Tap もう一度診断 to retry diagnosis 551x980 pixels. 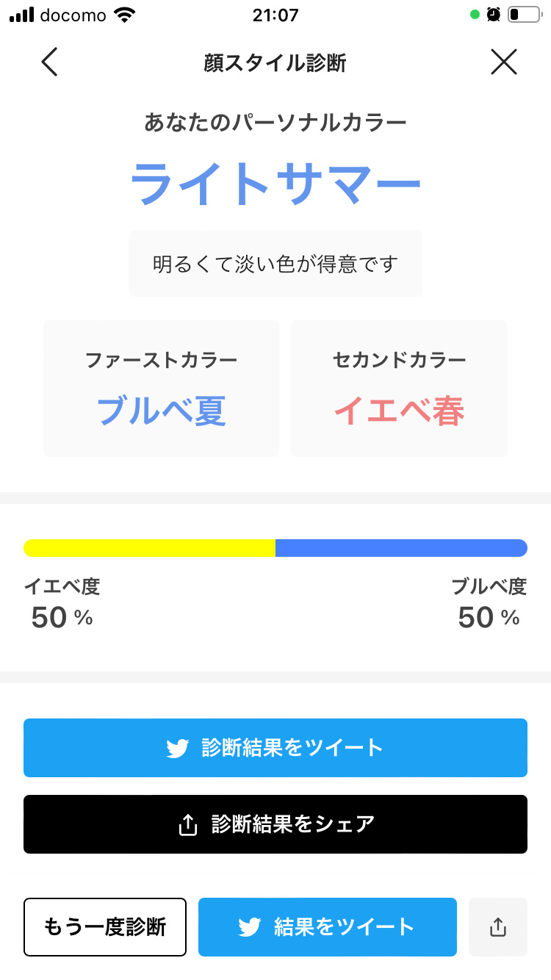[x=105, y=927]
